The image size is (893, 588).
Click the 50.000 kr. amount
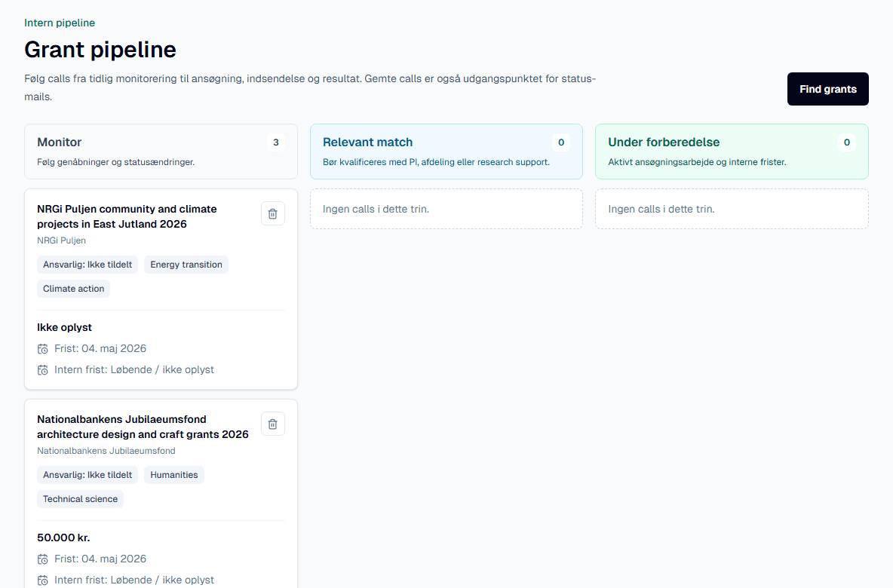(63, 538)
